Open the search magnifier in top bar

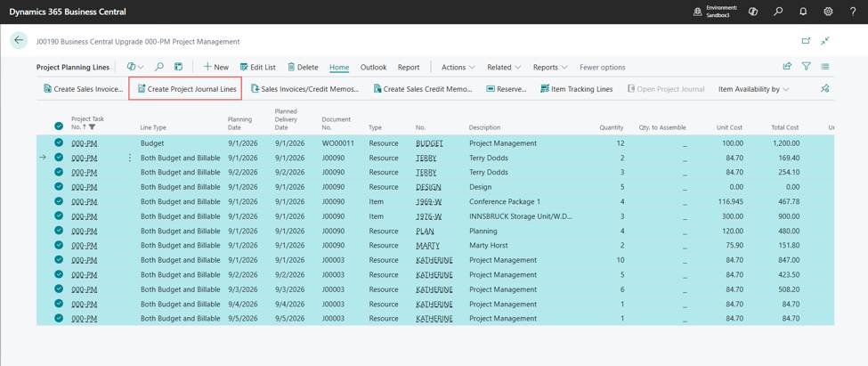pos(778,12)
